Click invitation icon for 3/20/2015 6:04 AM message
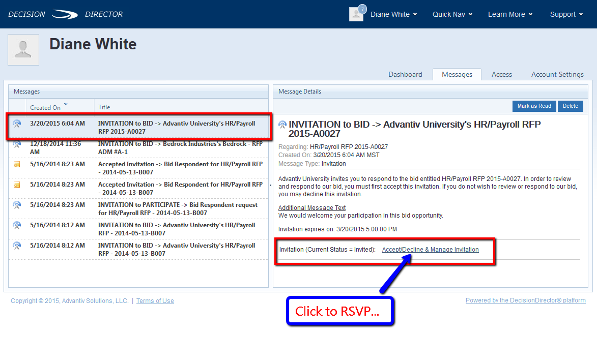Viewport: 597px width, 364px height. coord(17,124)
